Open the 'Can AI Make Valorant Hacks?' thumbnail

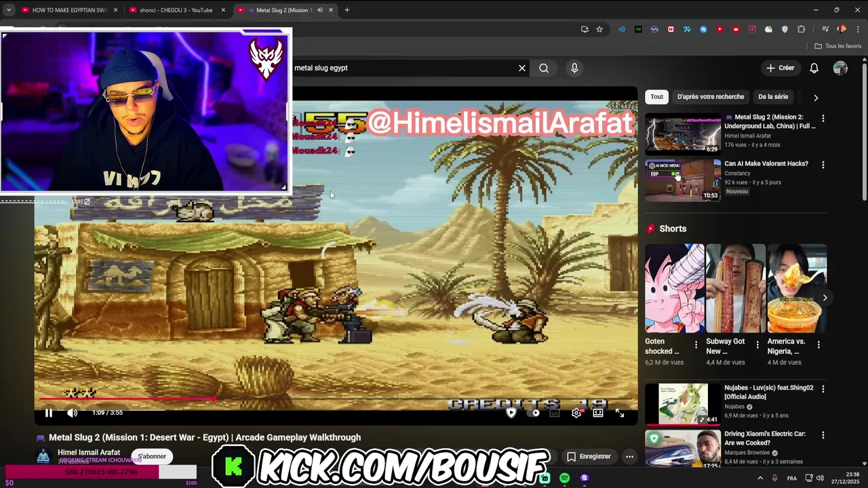[683, 180]
